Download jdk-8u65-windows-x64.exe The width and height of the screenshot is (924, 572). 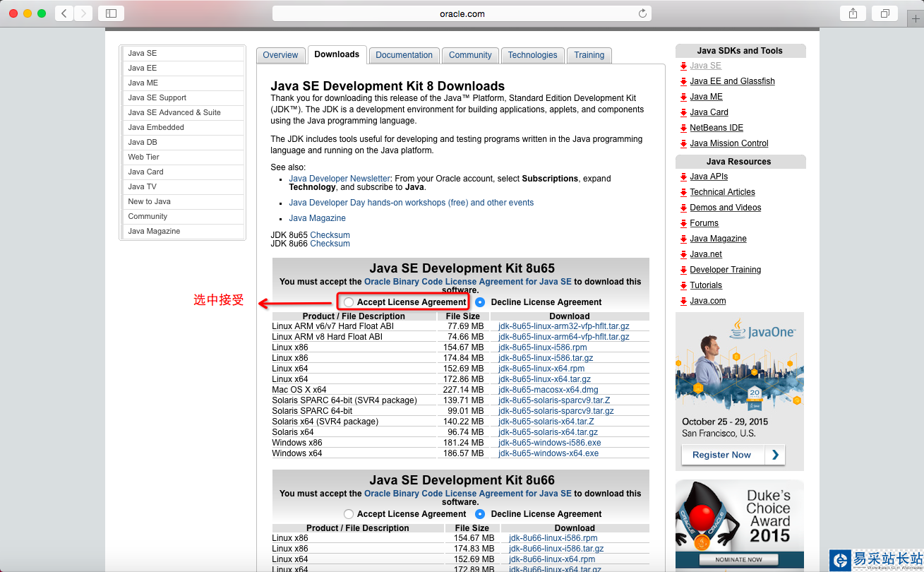coord(548,453)
